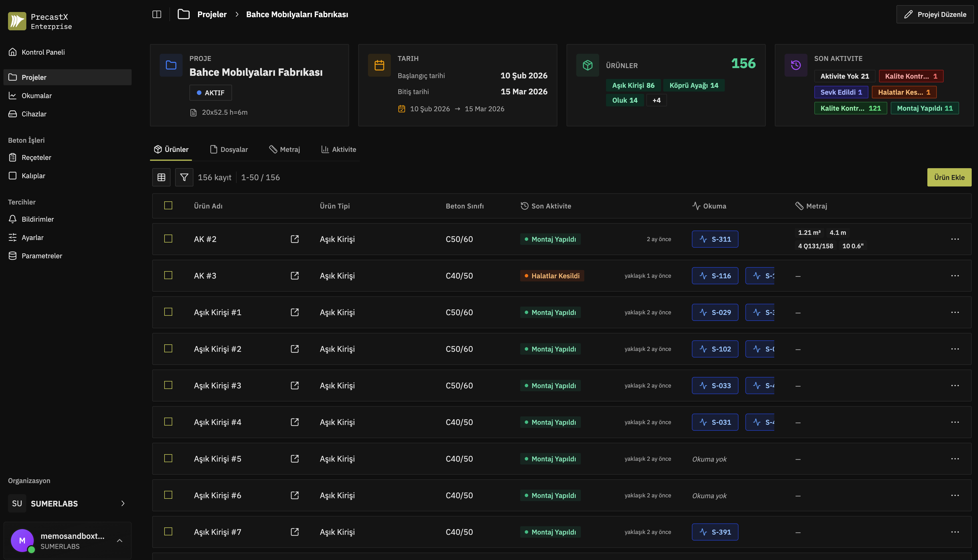The height and width of the screenshot is (560, 978).
Task: Open Aşık Kirişi #3 external link icon
Action: point(295,385)
